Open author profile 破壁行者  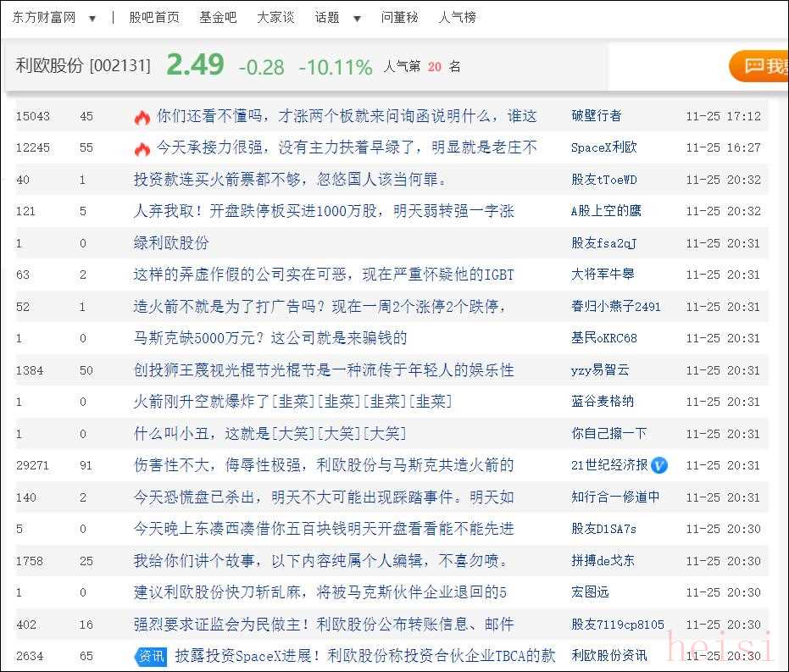tap(596, 116)
